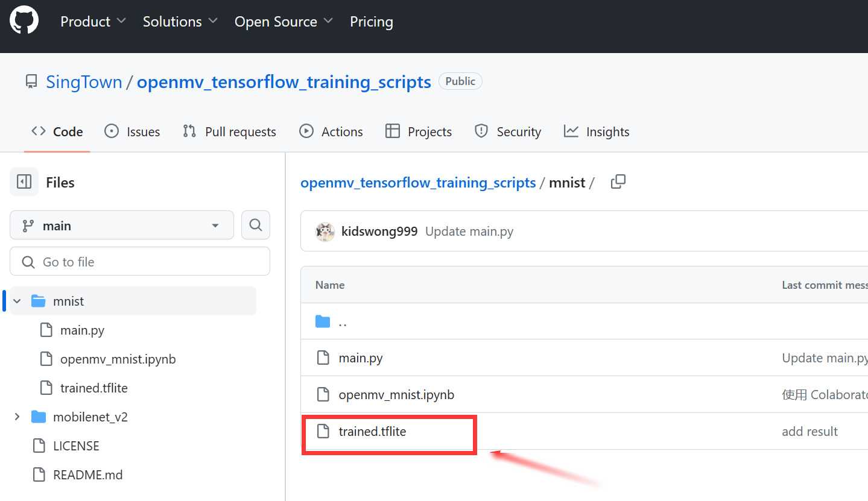Click the 'add result' commit message
This screenshot has width=868, height=501.
coord(810,432)
